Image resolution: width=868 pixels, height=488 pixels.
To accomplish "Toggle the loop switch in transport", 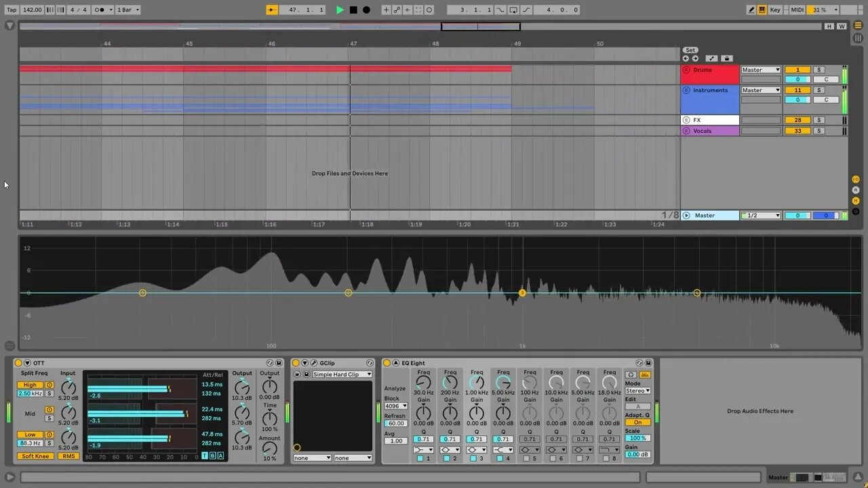I will tap(513, 9).
